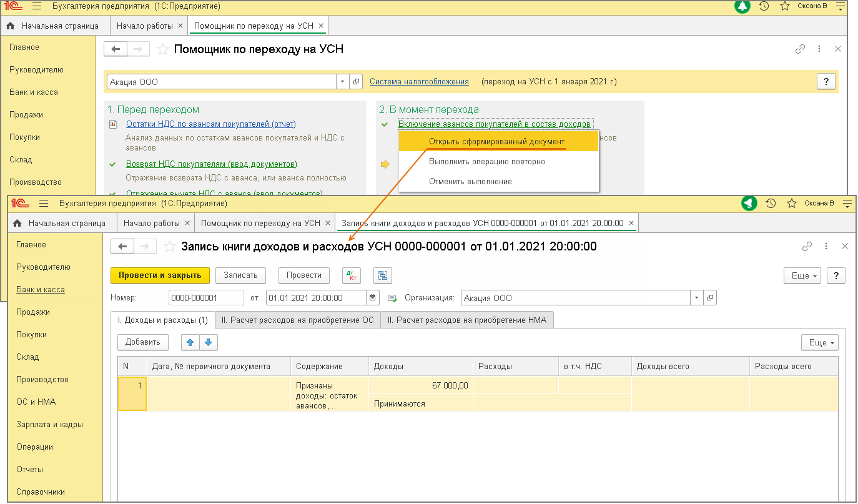Viewport: 858px width, 504px height.
Task: Click the open button next to the Организация field
Action: click(710, 298)
